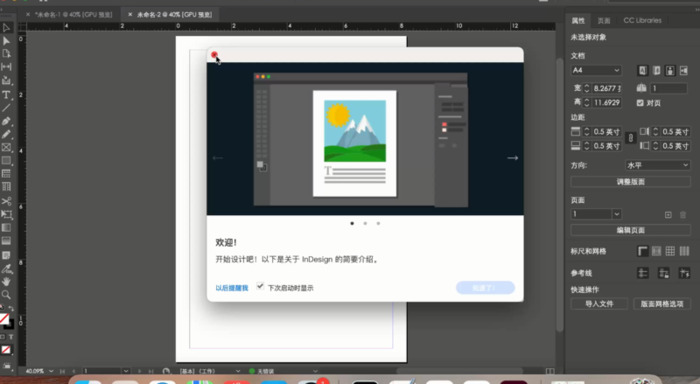The image size is (700, 384).
Task: Click the 版面网格选项 button
Action: coord(662,304)
